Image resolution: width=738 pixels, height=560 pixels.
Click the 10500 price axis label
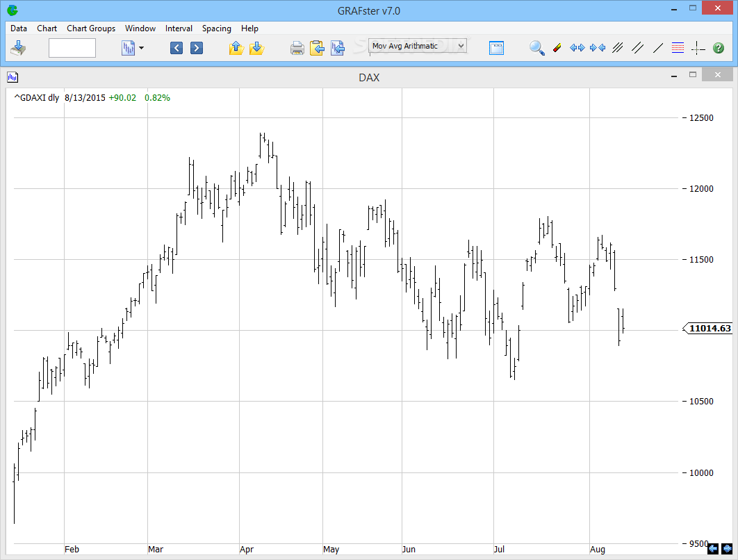701,402
